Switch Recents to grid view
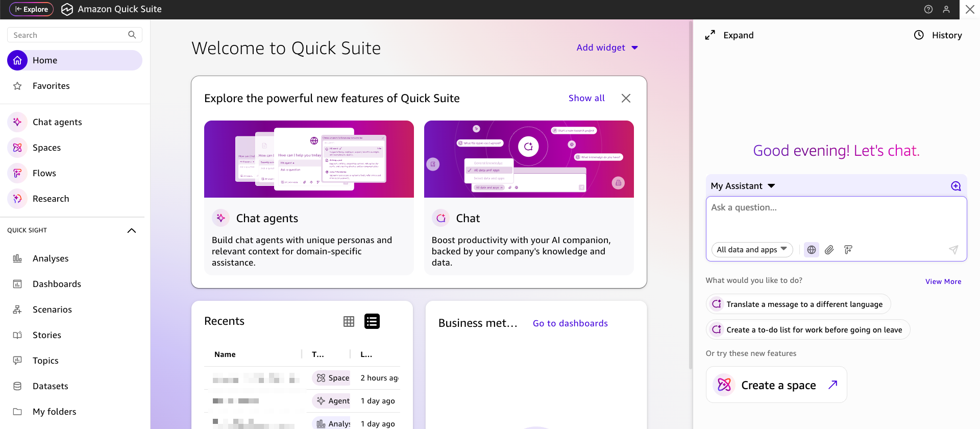The image size is (980, 429). point(349,321)
